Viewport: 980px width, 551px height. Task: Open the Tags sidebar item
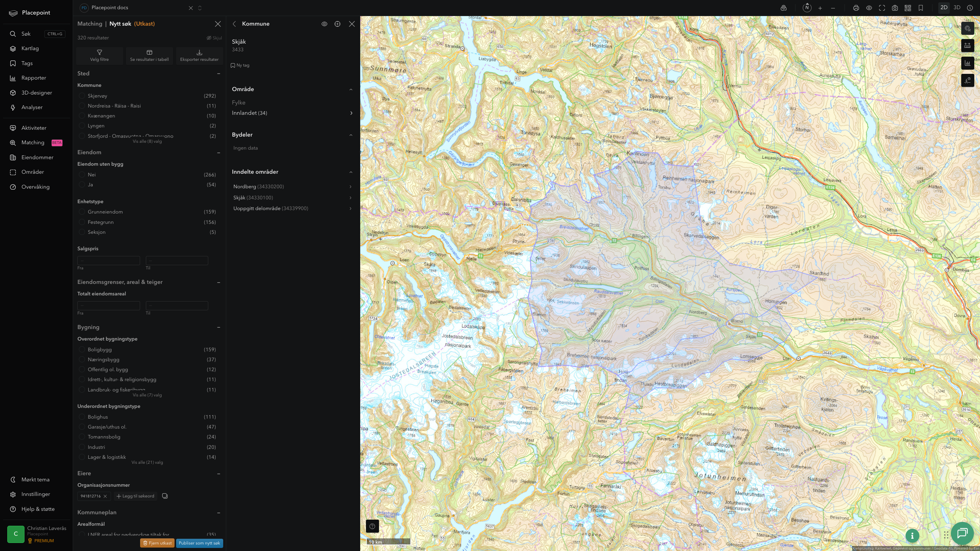[27, 63]
